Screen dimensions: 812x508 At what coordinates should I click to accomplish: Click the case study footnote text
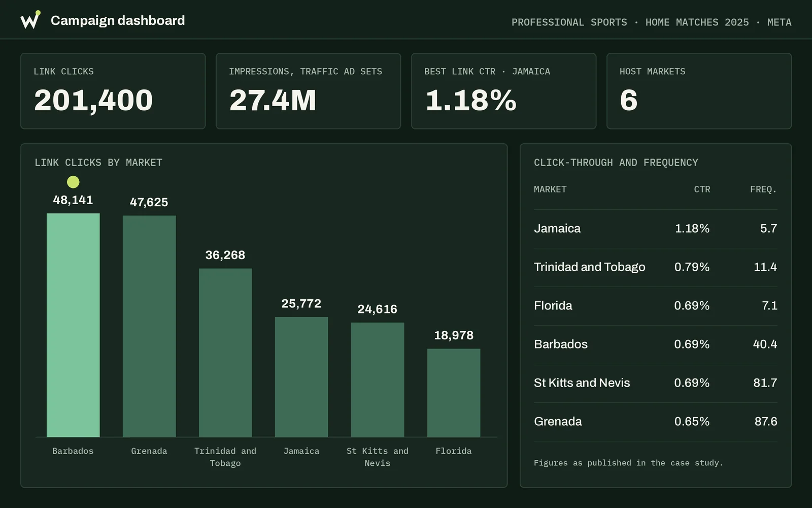click(628, 463)
